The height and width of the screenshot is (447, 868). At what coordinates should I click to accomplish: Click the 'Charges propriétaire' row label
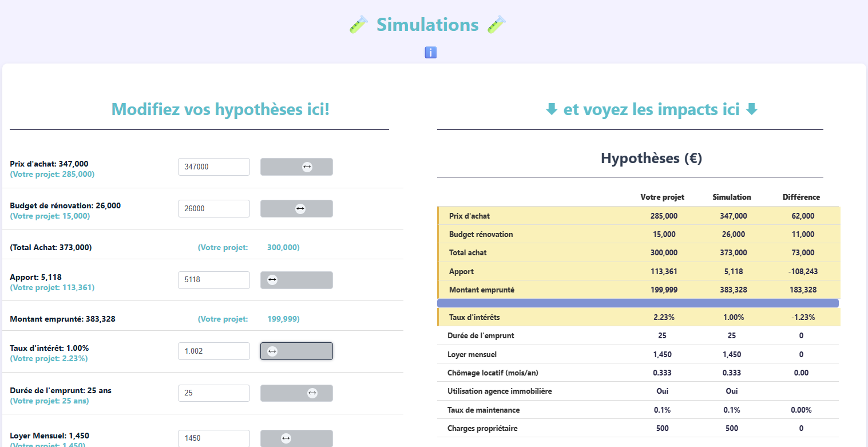[x=482, y=428]
